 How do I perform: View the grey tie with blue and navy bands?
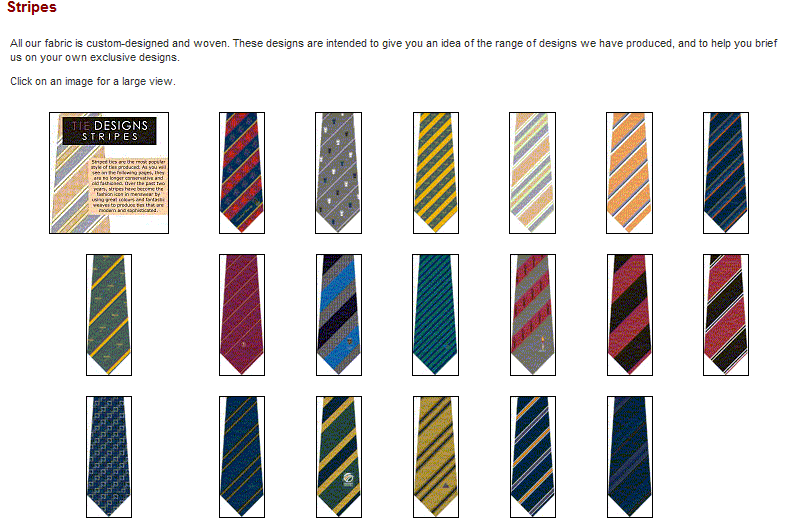[339, 315]
